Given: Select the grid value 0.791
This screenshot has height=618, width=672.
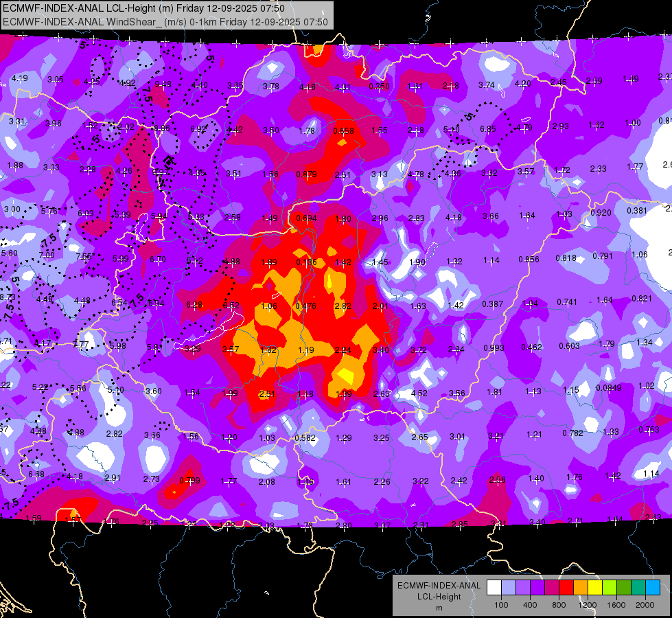Looking at the screenshot, I should pos(603,255).
